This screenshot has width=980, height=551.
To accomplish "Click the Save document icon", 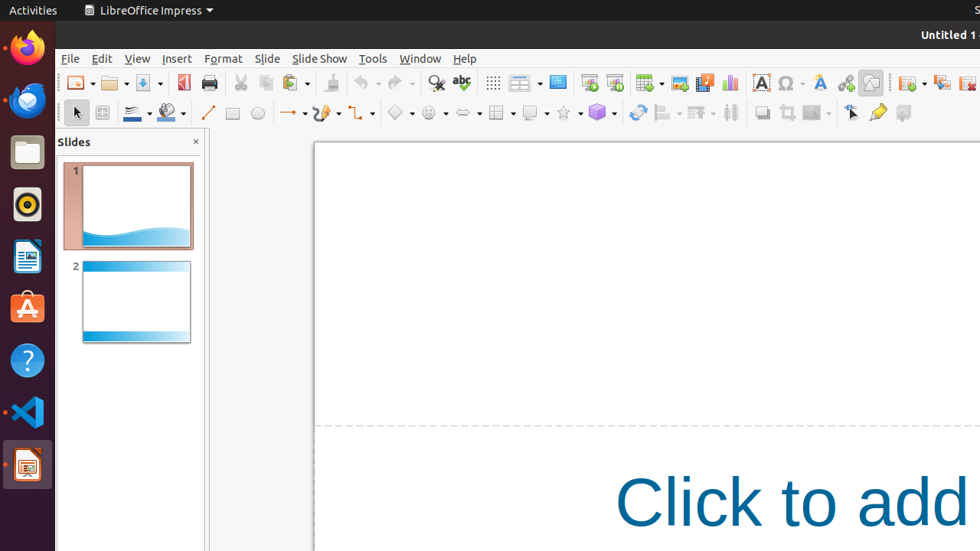I will (143, 83).
